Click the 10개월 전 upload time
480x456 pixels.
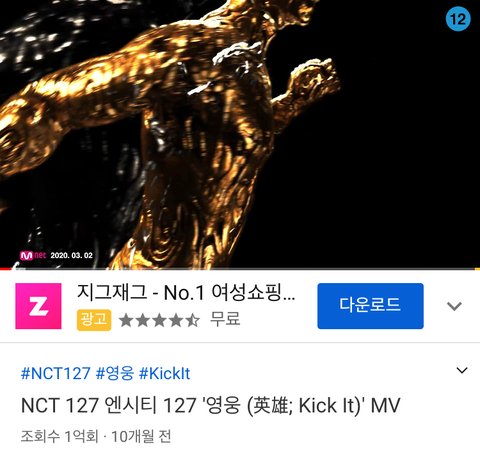pyautogui.click(x=141, y=436)
